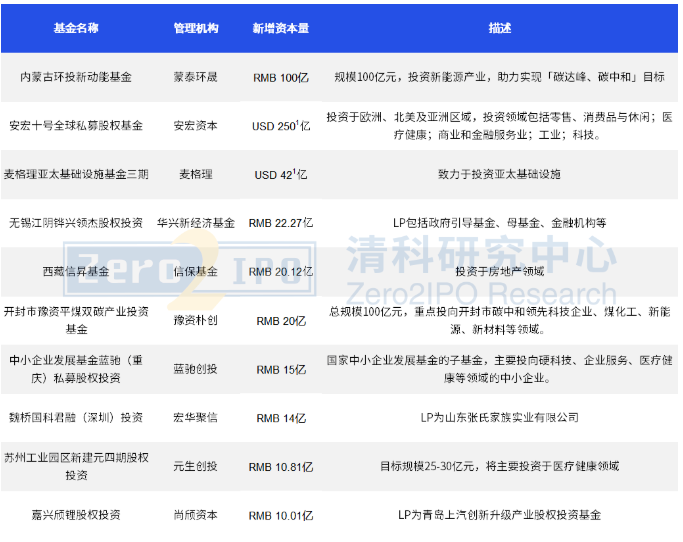Select manager cell 蒙泰环晟
This screenshot has height=542, width=683.
(x=196, y=77)
